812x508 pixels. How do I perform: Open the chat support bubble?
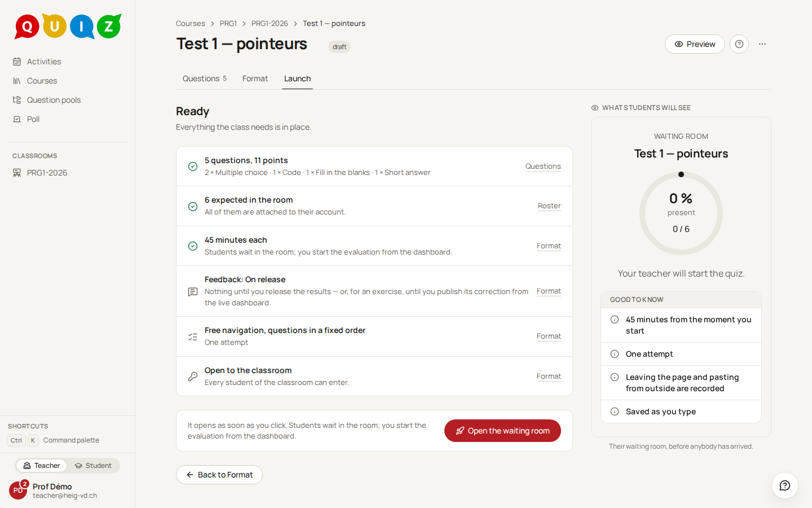tap(784, 485)
